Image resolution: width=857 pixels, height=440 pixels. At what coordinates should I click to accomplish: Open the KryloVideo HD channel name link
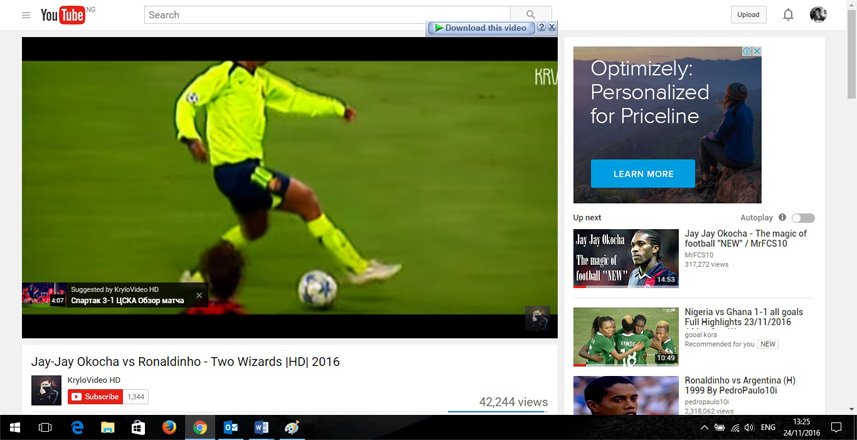[x=93, y=380]
